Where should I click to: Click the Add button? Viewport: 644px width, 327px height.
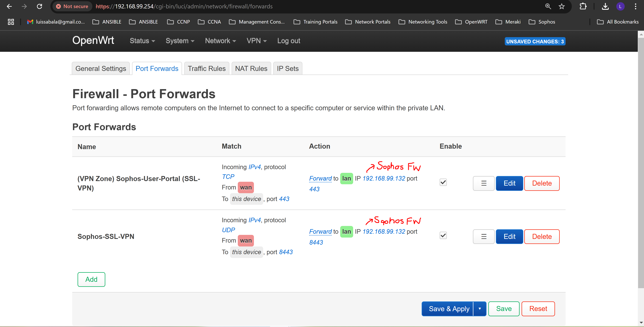[x=91, y=279]
